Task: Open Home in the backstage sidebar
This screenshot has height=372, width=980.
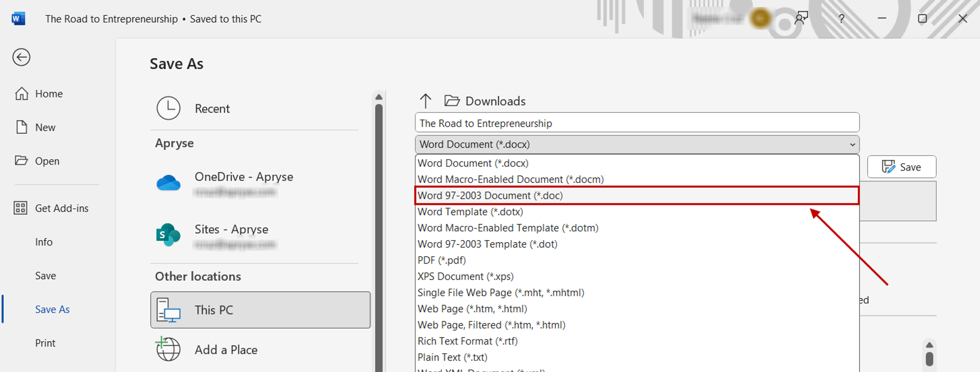Action: coord(49,94)
